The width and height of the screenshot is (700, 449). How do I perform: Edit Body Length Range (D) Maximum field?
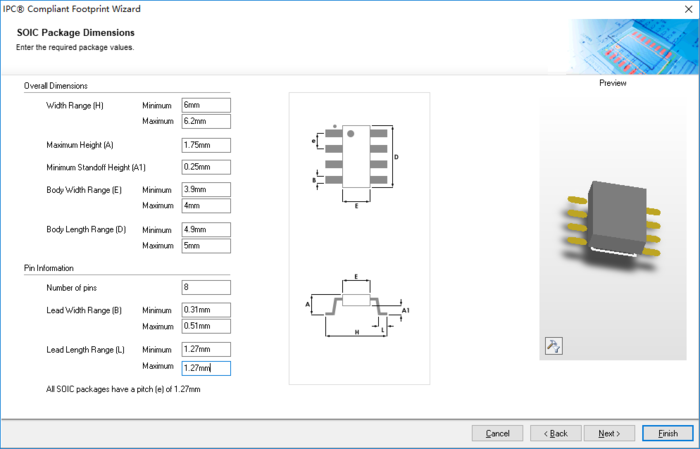[x=205, y=246]
